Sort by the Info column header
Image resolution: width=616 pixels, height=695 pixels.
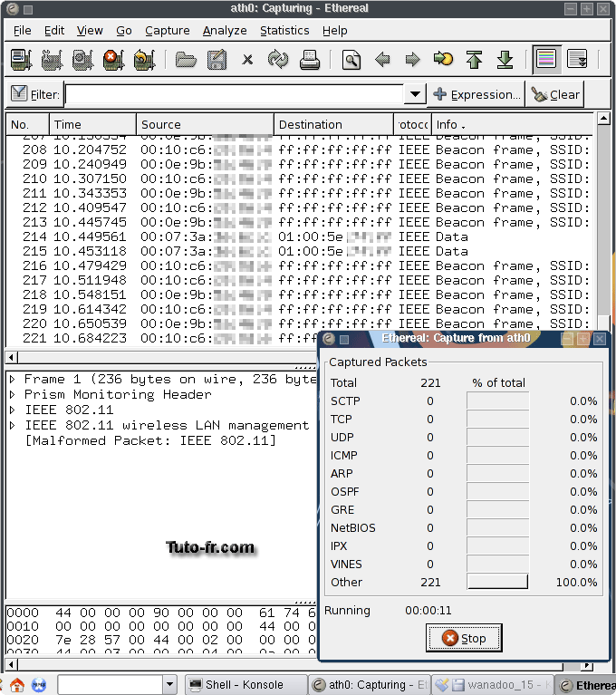(x=513, y=124)
